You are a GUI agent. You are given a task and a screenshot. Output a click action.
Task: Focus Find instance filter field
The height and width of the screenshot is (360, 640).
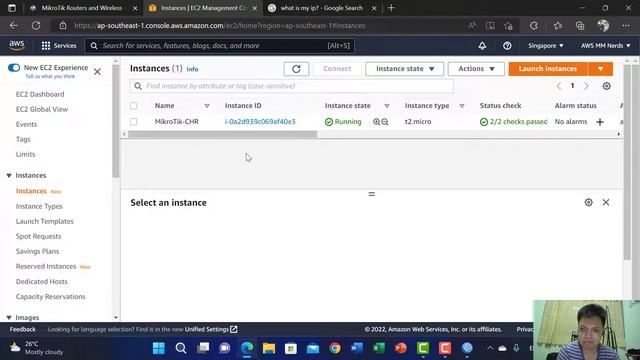pos(291,86)
